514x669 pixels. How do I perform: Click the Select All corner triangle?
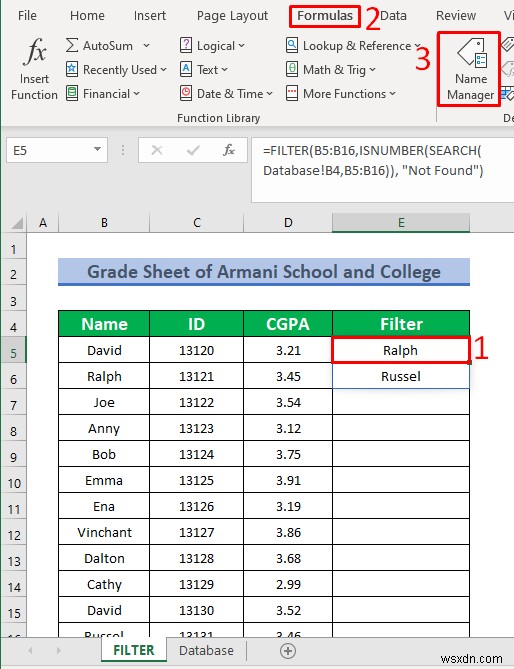click(16, 223)
